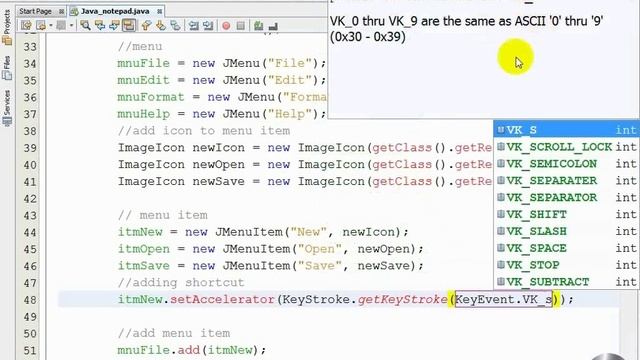The image size is (640, 360).
Task: Click line number 48 in the gutter
Action: (x=30, y=300)
